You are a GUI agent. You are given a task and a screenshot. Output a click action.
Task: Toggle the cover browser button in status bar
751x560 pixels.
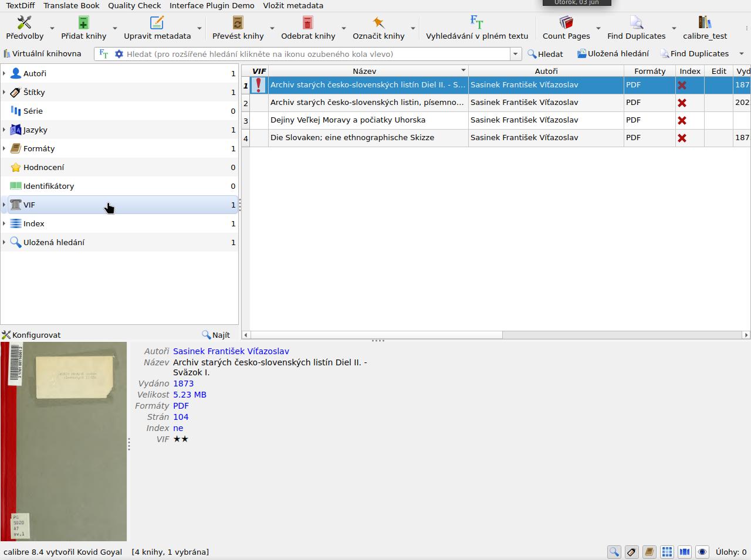pyautogui.click(x=684, y=552)
